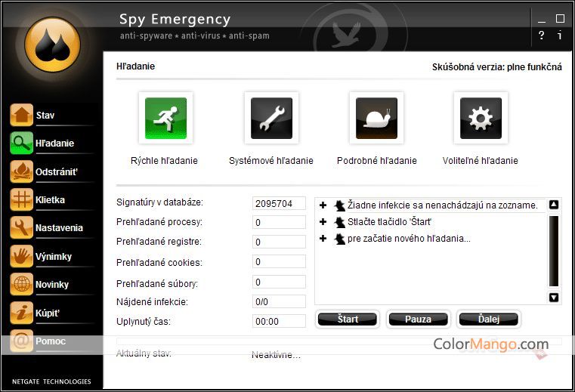The height and width of the screenshot is (392, 575).
Task: Click the 'Podrobné hľadanie' label
Action: click(x=377, y=161)
